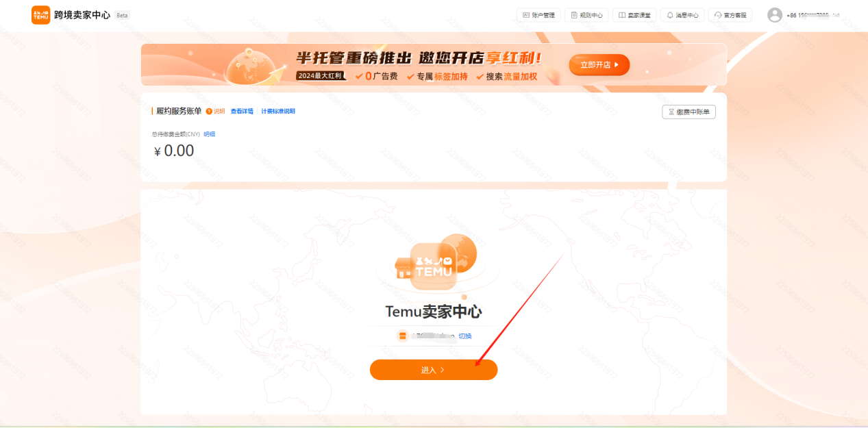The width and height of the screenshot is (868, 428).
Task: Click the orange 进入 button
Action: 434,370
